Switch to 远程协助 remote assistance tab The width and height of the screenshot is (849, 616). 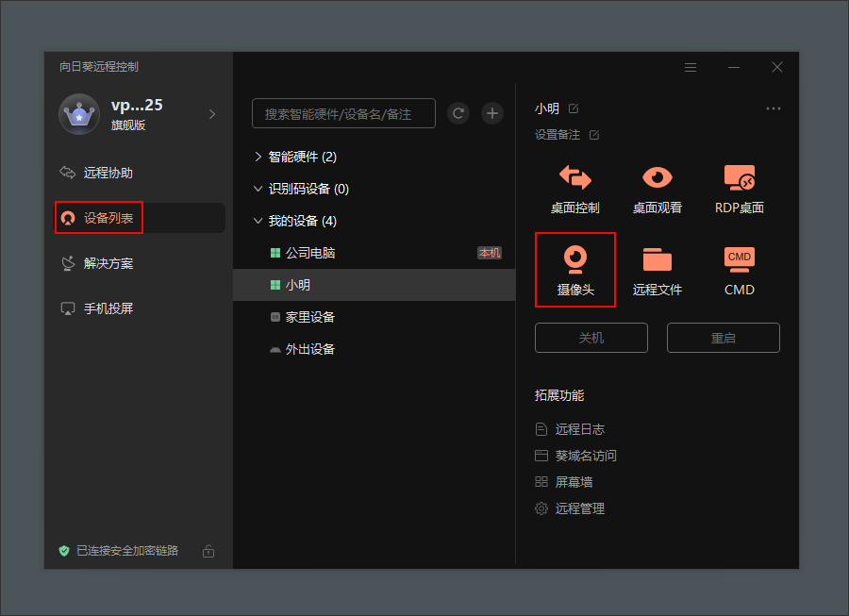141,173
